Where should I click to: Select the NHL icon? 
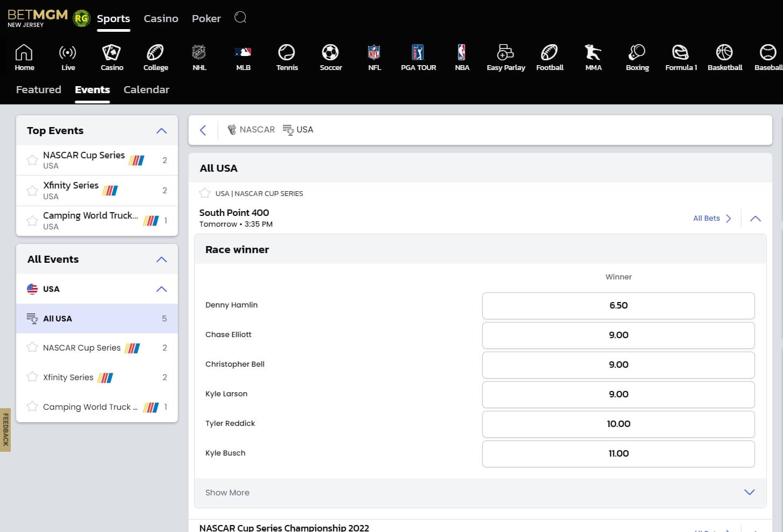[x=199, y=57]
